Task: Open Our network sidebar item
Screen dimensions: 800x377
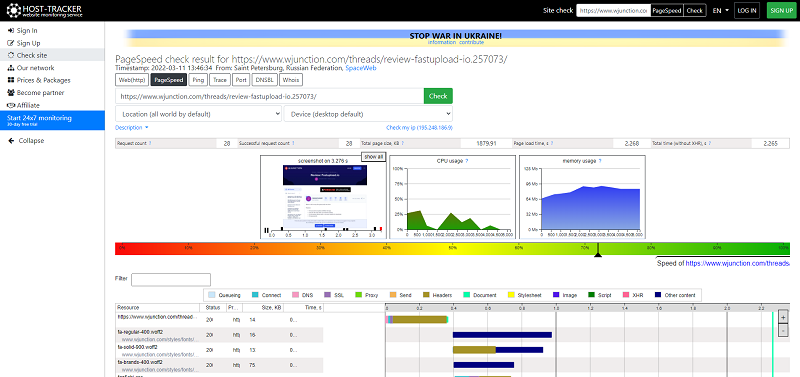Action: point(31,68)
